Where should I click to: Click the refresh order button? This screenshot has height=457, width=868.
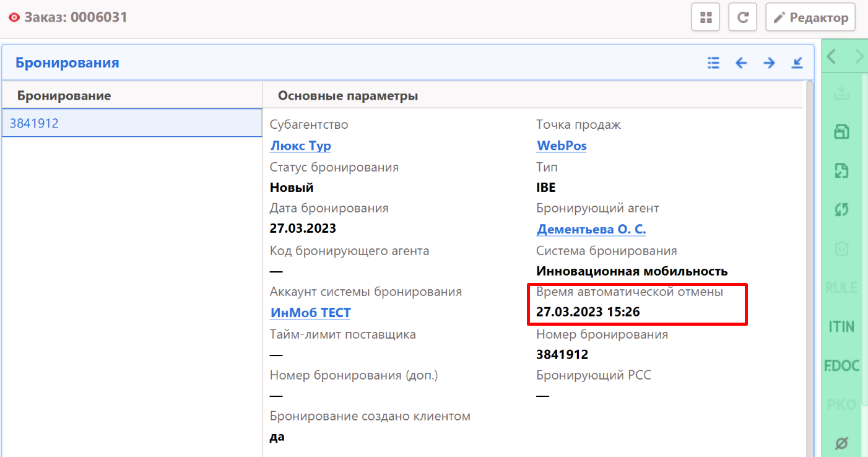coord(743,17)
